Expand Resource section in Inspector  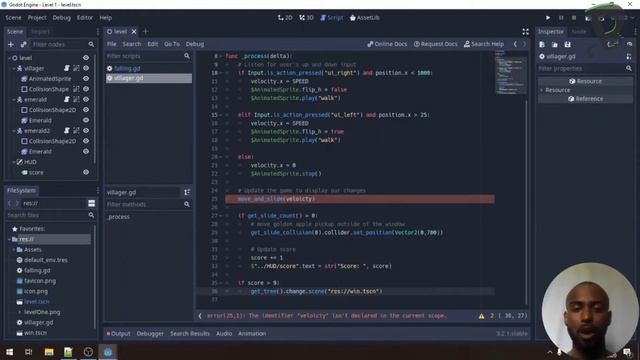click(542, 90)
